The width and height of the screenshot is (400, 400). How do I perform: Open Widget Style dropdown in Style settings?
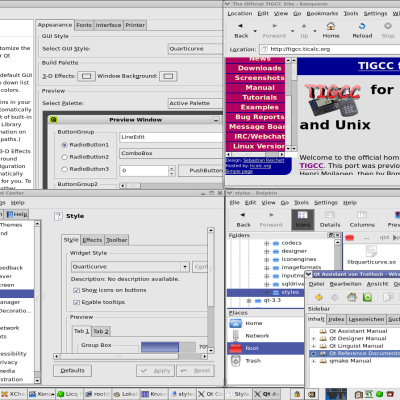click(x=130, y=267)
